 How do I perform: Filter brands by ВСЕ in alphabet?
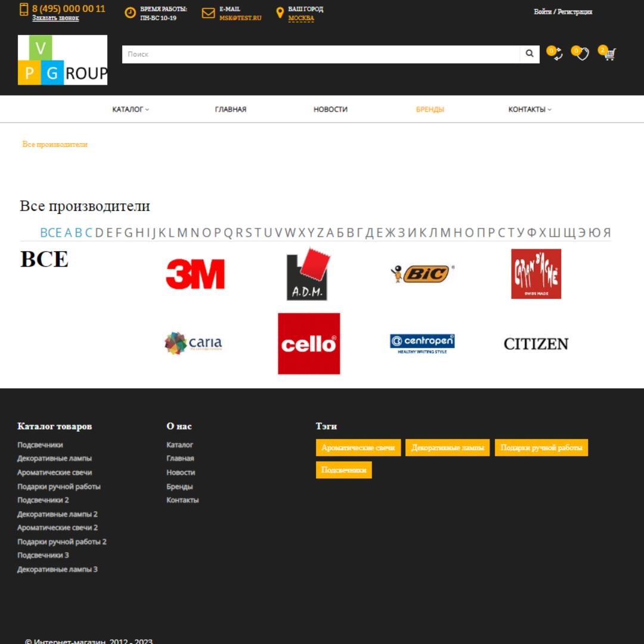[51, 233]
